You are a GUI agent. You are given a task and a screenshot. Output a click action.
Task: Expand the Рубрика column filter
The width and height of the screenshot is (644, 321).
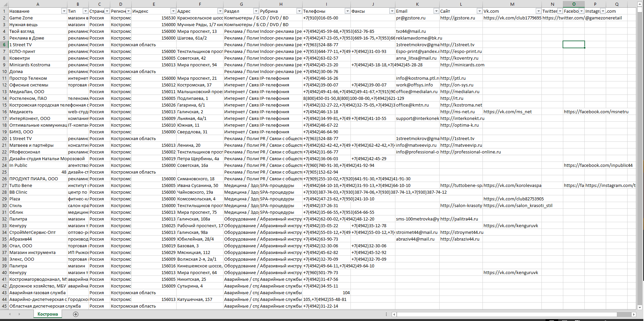coord(299,11)
